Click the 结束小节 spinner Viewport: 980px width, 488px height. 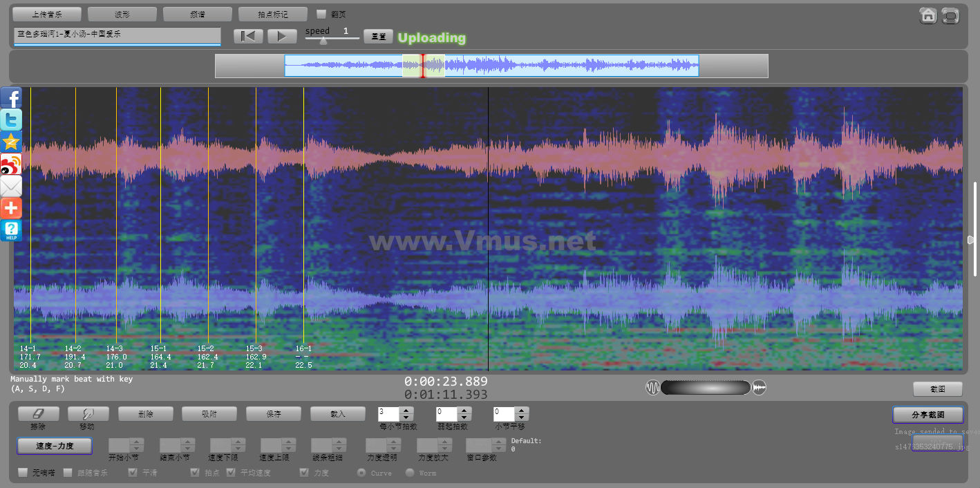point(177,445)
